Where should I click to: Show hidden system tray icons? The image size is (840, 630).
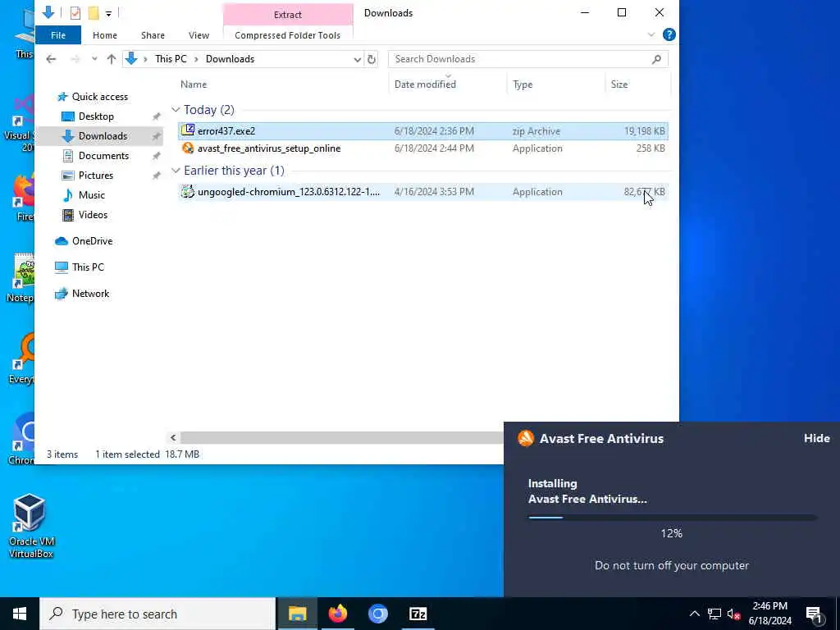point(694,614)
